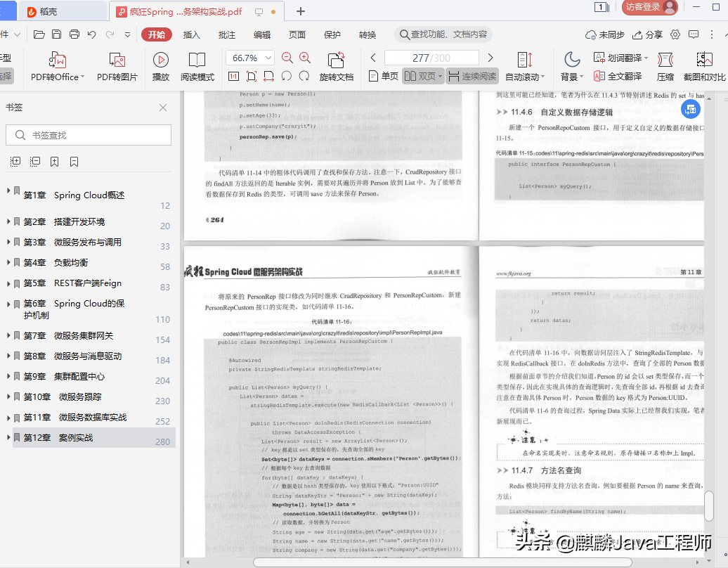Open the 批注 ribbon tab
This screenshot has height=568, width=728.
[x=226, y=35]
